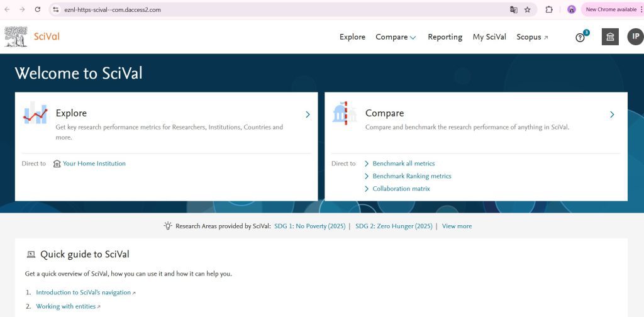
Task: Click the Quick guide to SciVal heading
Action: (x=85, y=255)
